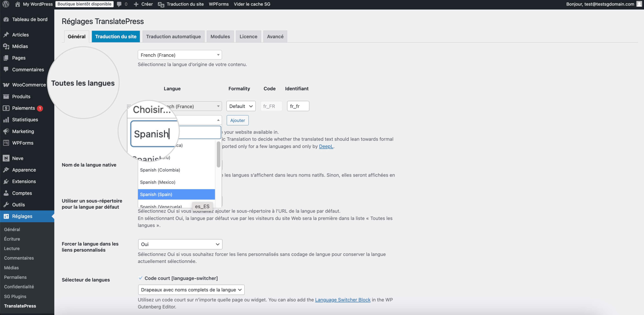Open Écriture settings submenu

tap(12, 239)
